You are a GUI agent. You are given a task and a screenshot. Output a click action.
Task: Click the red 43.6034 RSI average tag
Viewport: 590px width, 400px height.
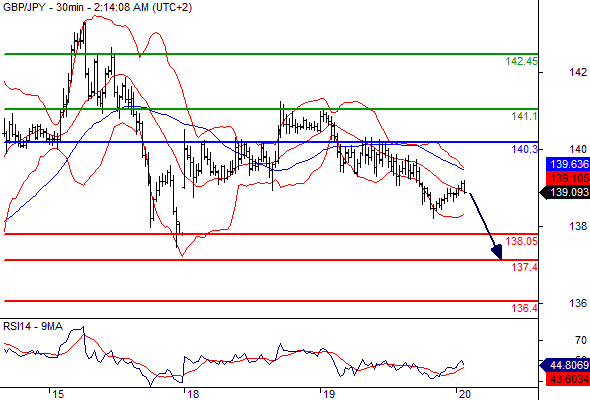pyautogui.click(x=567, y=379)
